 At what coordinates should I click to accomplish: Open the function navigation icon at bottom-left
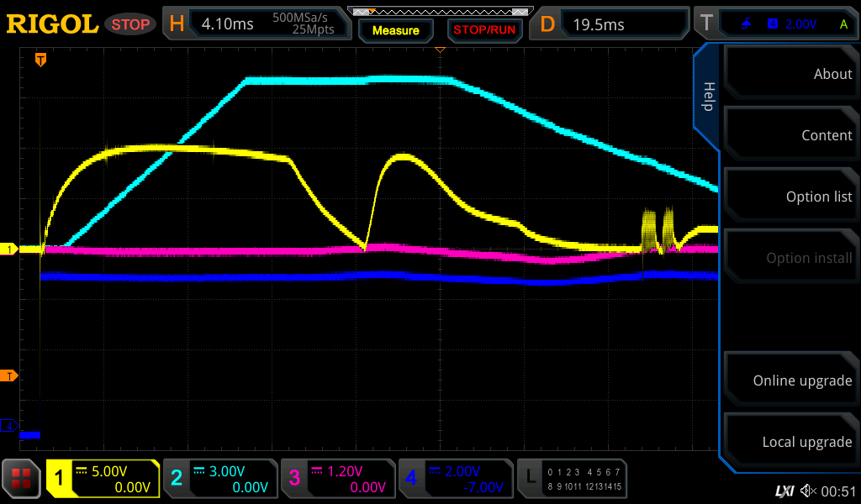pos(21,479)
